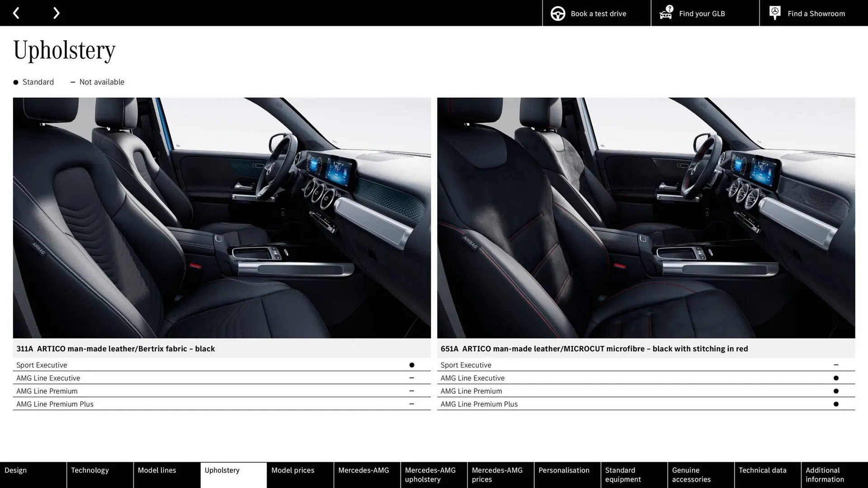
Task: Select the Find your GLB car icon
Action: [665, 13]
